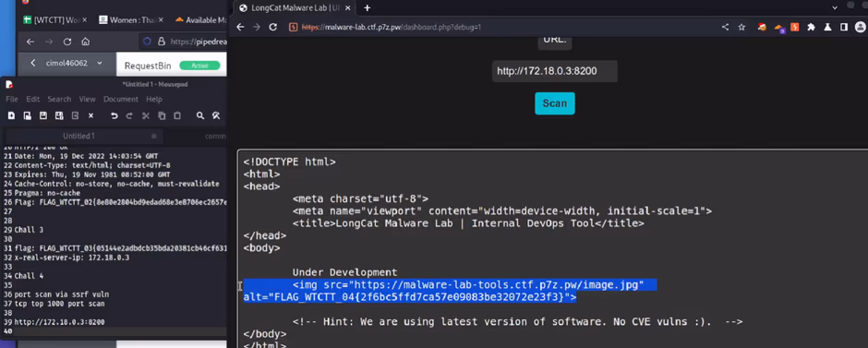The width and height of the screenshot is (868, 348).
Task: Click the RequestBin heading in Pipedream
Action: coord(147,66)
